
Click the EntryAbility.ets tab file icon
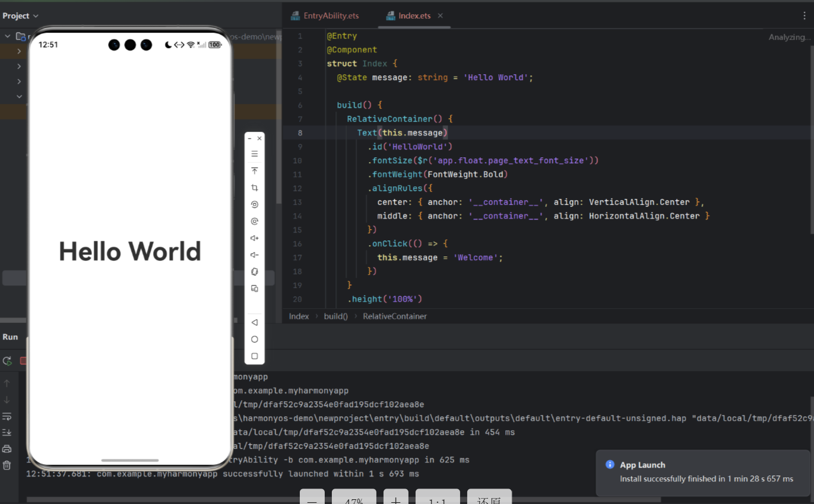coord(295,16)
